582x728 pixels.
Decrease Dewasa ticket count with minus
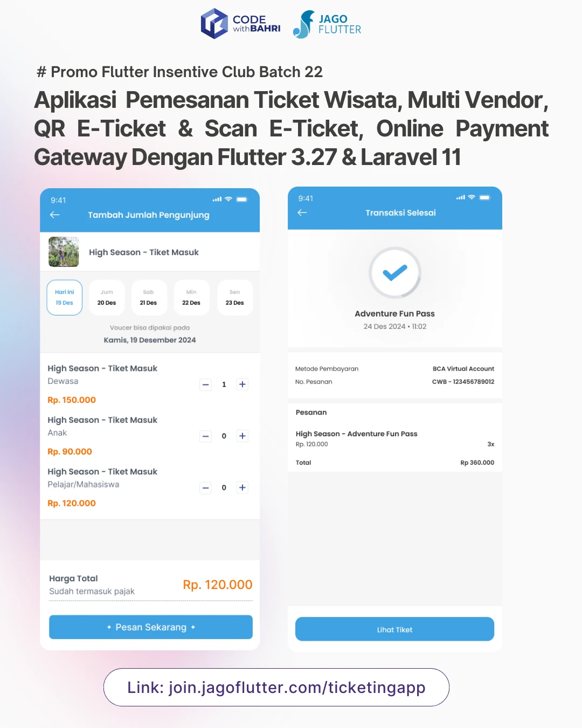tap(206, 384)
